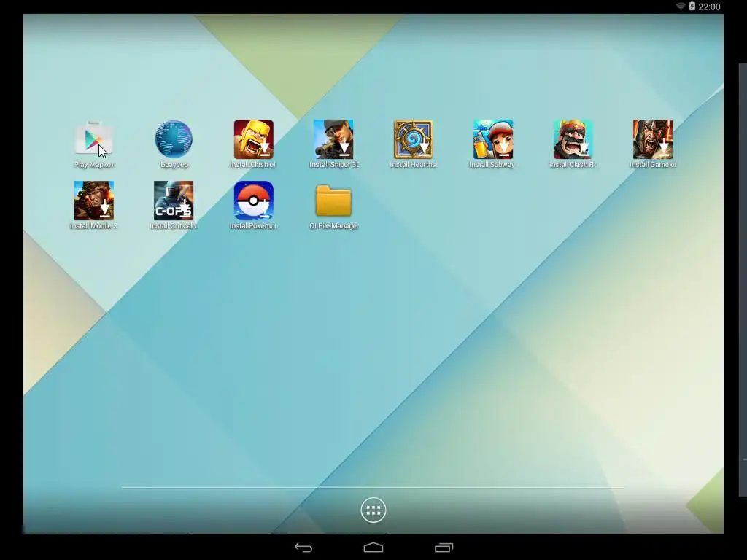Launch the Браузер globe icon

coord(174,139)
